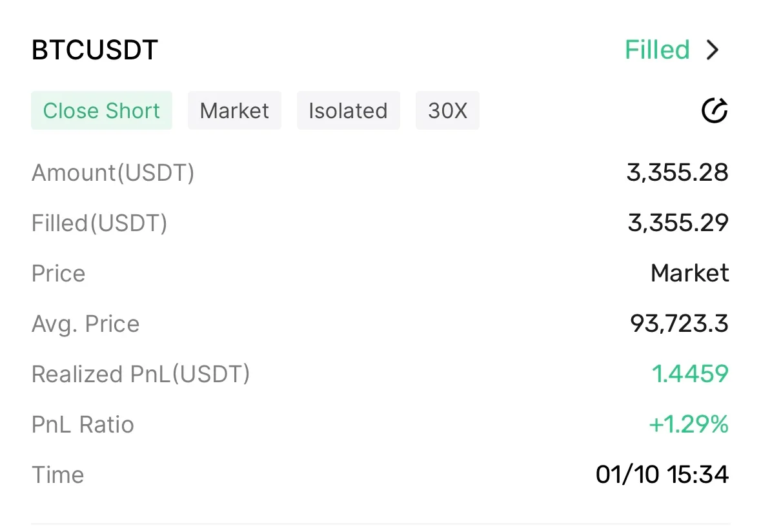This screenshot has width=761, height=532.
Task: Tap the amount value 3,355.28
Action: coord(677,172)
